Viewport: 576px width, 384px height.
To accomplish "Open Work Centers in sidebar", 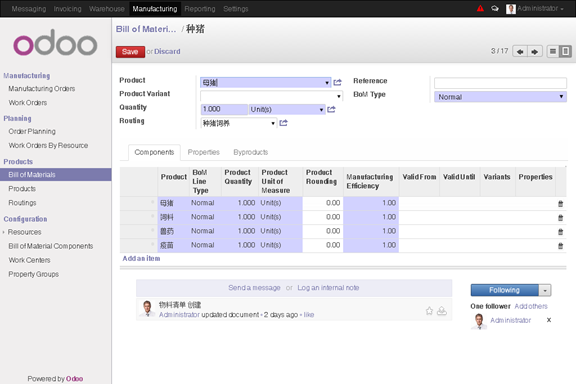I will pos(29,260).
